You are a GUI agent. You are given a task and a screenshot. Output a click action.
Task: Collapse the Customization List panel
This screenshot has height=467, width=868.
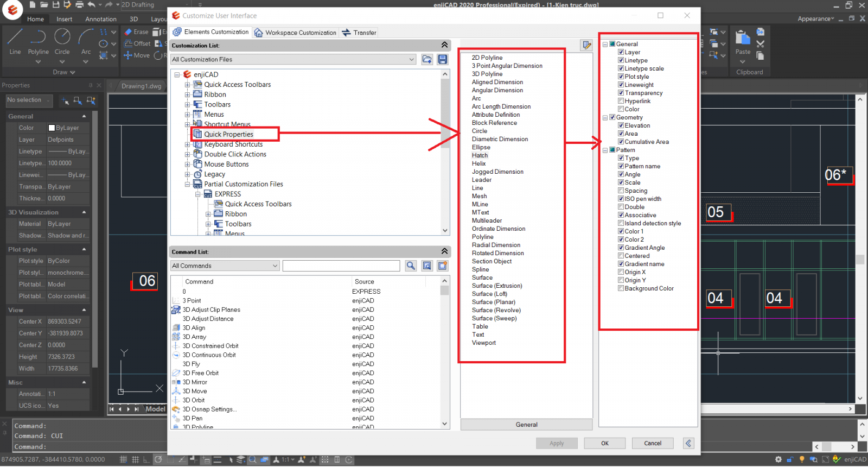pos(444,45)
